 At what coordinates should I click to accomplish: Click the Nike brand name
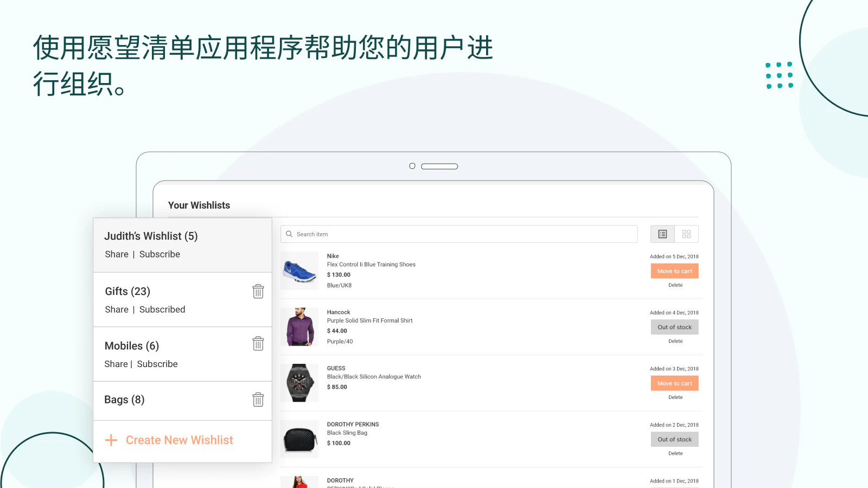click(333, 256)
